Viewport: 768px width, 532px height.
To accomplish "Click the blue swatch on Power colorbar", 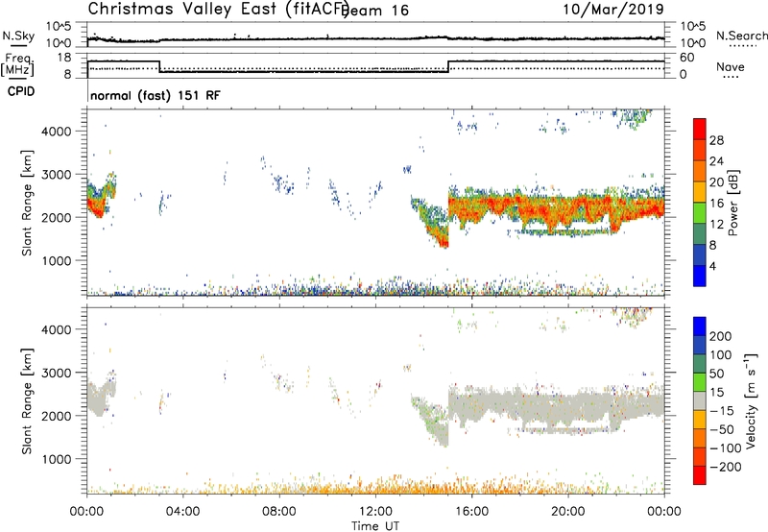I will click(x=700, y=276).
